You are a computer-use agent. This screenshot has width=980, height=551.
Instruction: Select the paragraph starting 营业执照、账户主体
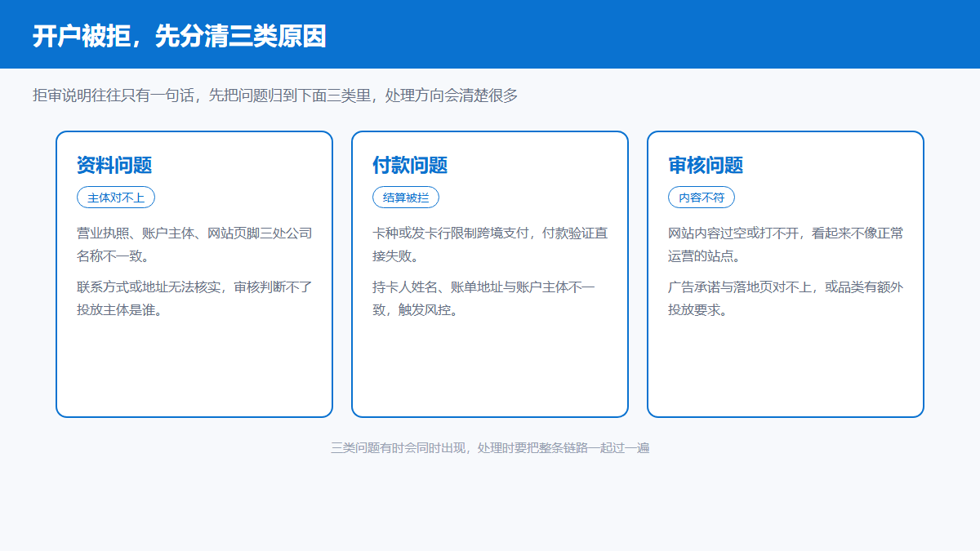point(194,245)
